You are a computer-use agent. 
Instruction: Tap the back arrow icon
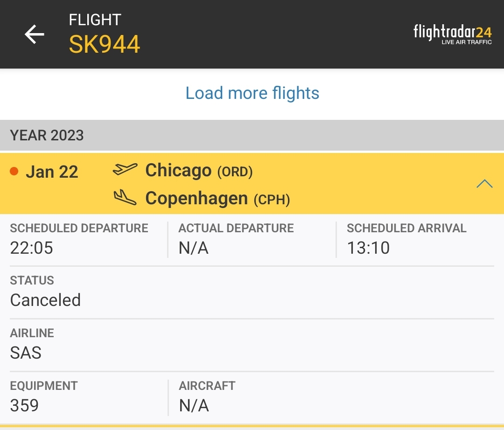point(34,34)
